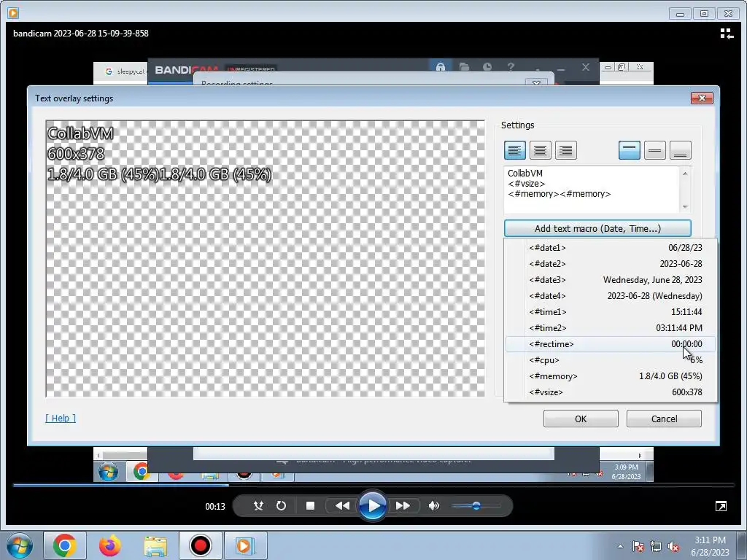Screen dimensions: 747x560
Task: Cancel the Text overlay settings dialog
Action: 664,419
